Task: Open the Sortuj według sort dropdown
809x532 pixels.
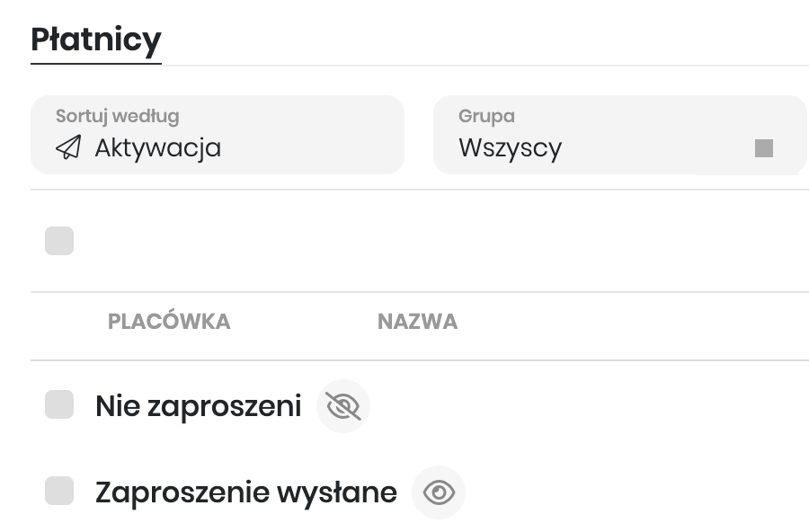Action: (x=218, y=135)
